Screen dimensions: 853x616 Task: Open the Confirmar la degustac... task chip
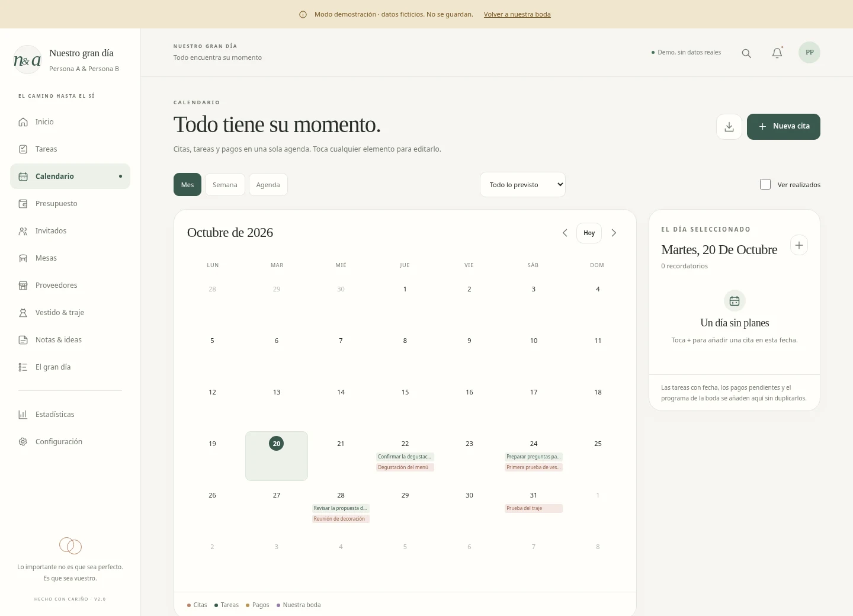[x=405, y=457]
